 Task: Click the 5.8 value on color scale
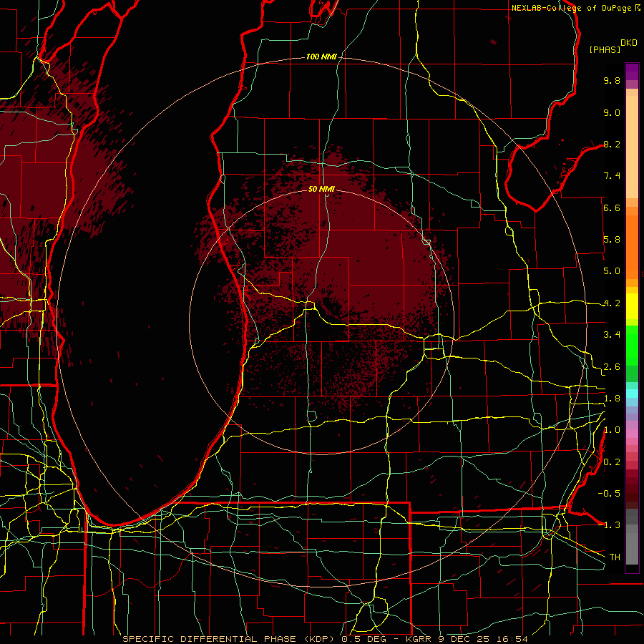612,240
